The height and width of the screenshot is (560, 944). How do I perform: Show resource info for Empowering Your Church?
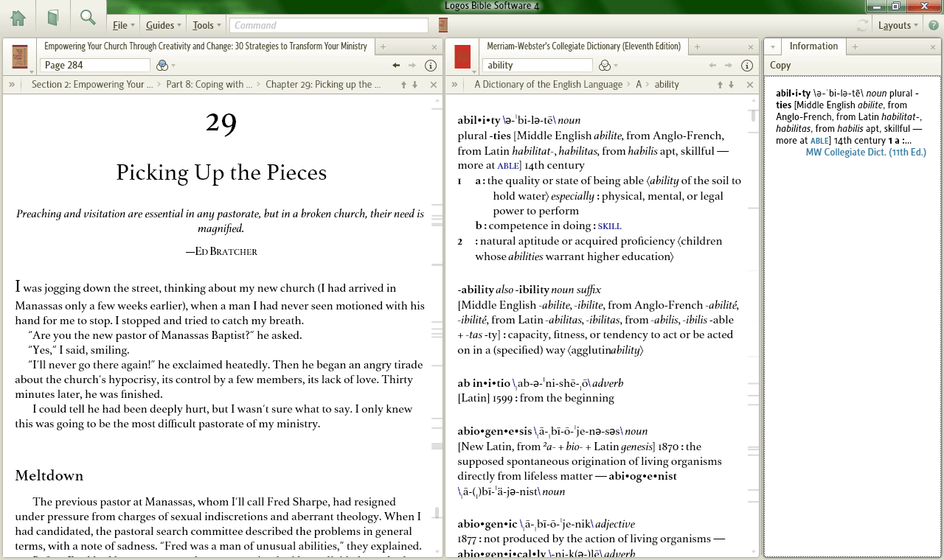point(431,66)
